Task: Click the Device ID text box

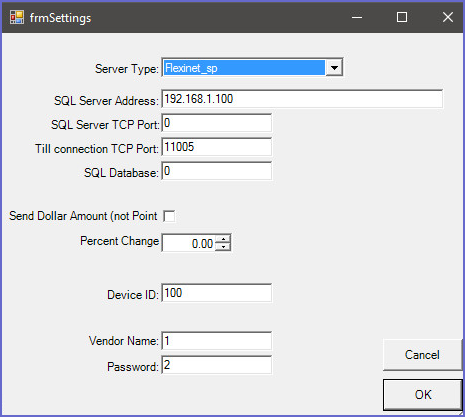Action: click(x=217, y=293)
